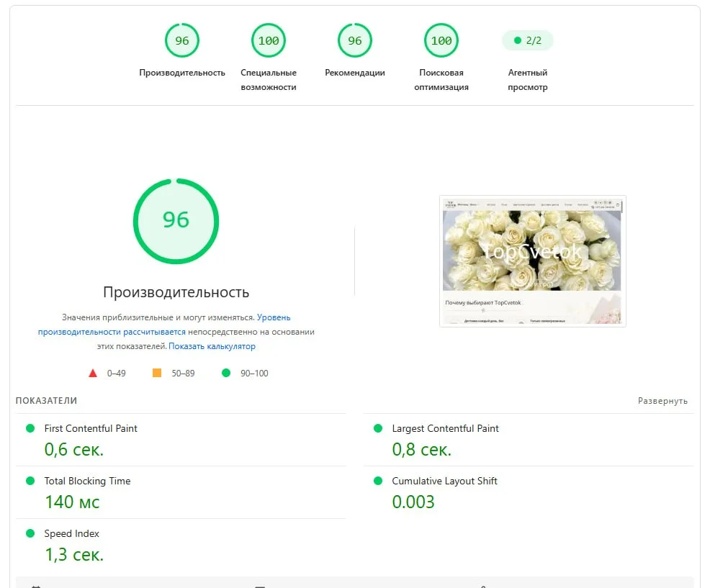Click the green dot beside Cumulative Layout Shift
Viewport: 710px width, 588px height.
pos(378,481)
